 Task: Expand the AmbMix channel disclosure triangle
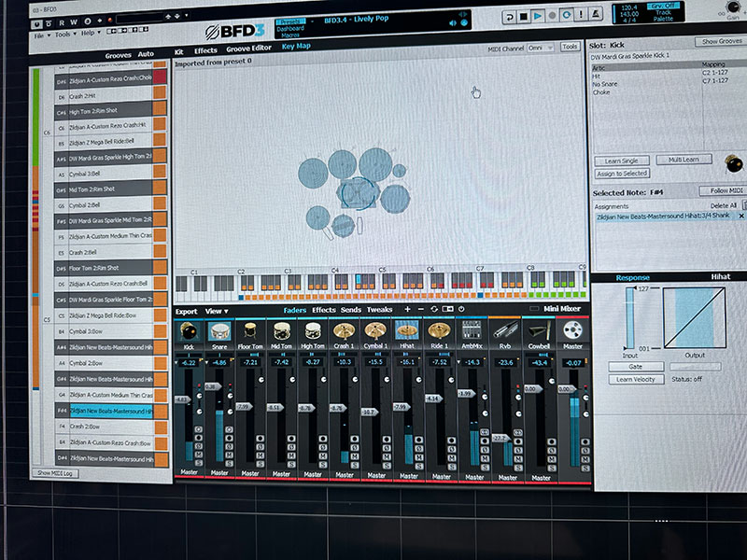click(458, 363)
